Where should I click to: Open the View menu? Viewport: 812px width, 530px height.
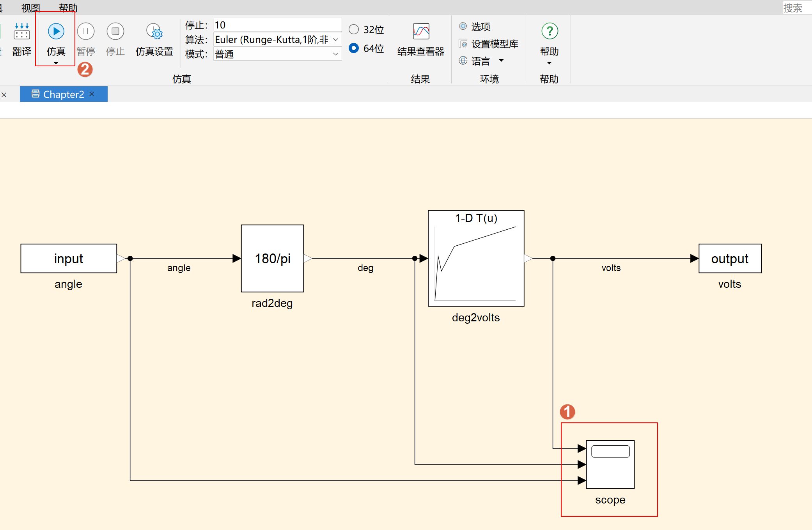pyautogui.click(x=30, y=7)
